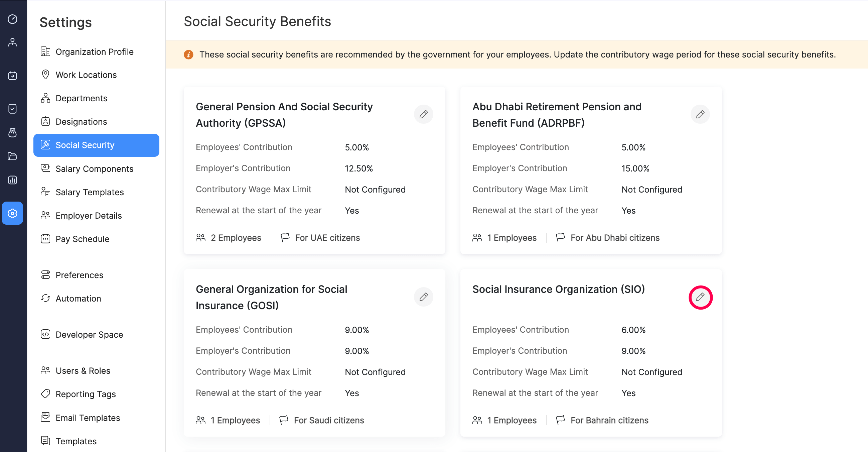This screenshot has height=452, width=868.
Task: Edit the GOSI benefit via pencil icon
Action: (424, 297)
